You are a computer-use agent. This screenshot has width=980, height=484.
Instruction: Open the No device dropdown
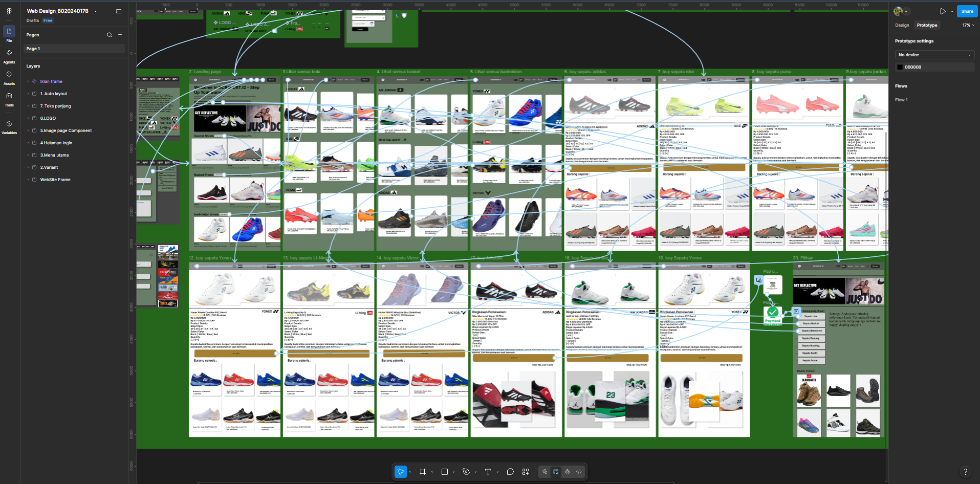click(x=934, y=55)
